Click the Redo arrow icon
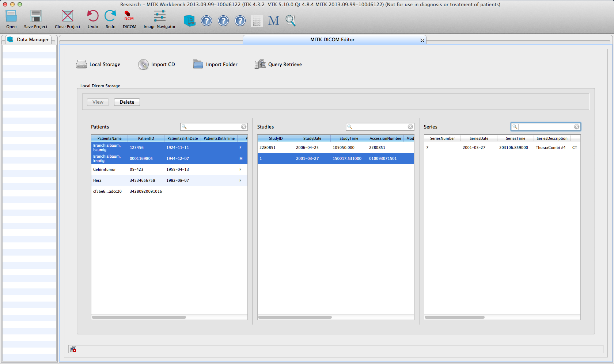The width and height of the screenshot is (614, 364). (x=110, y=16)
